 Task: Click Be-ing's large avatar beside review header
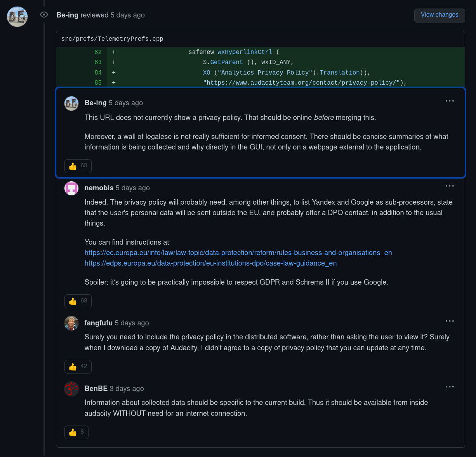pos(17,17)
